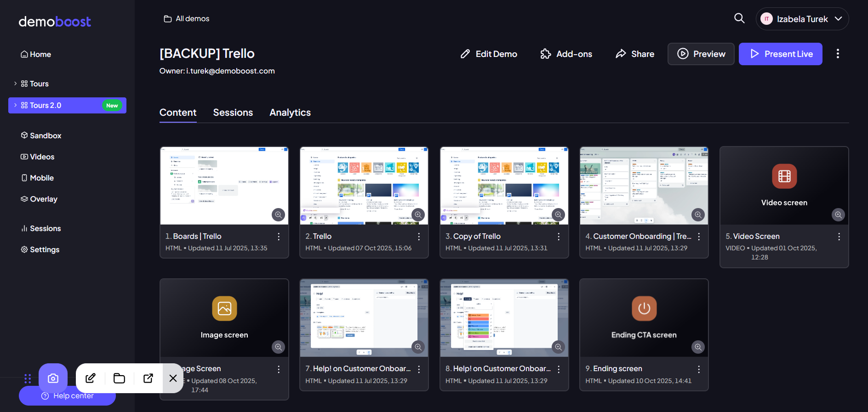Open Add-ons
868x412 pixels.
coord(566,54)
